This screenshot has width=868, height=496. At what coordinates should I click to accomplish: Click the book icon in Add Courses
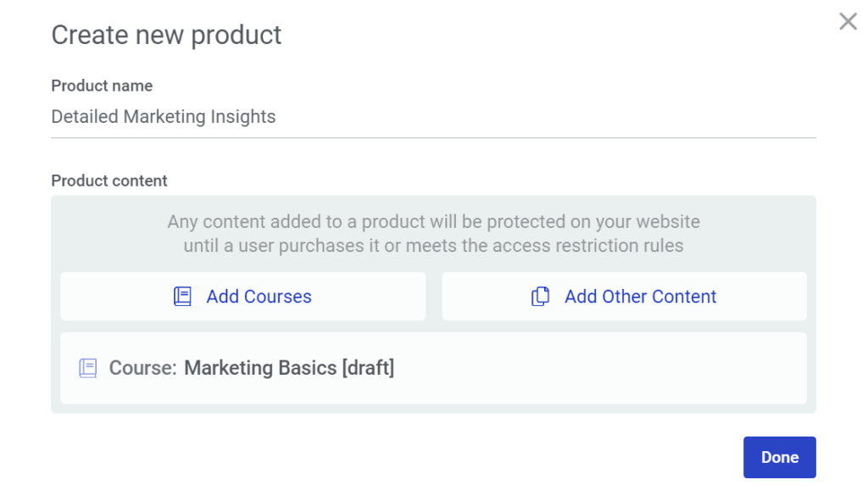182,297
